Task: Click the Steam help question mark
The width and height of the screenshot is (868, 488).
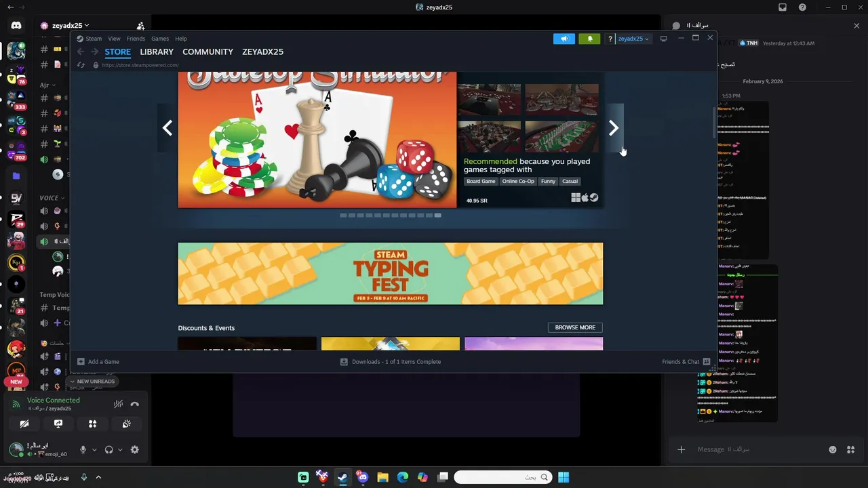Action: click(610, 39)
